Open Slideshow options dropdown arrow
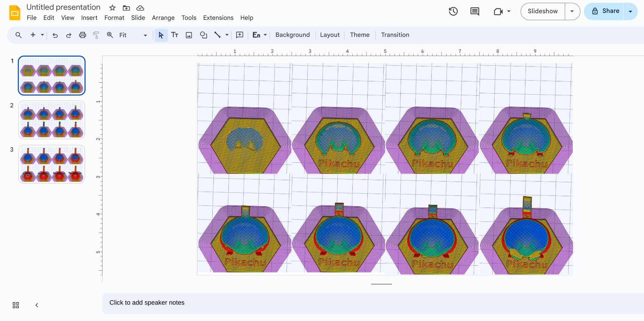 point(572,11)
